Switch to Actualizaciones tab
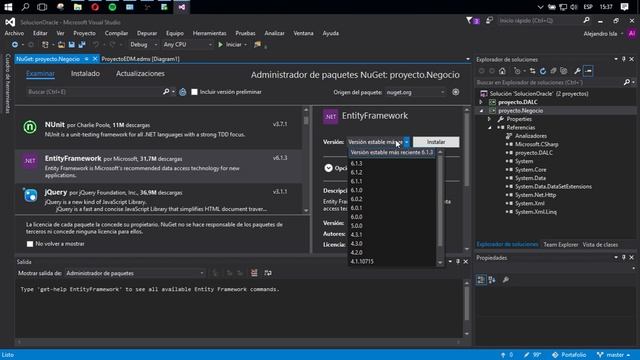The height and width of the screenshot is (360, 640). [x=140, y=73]
